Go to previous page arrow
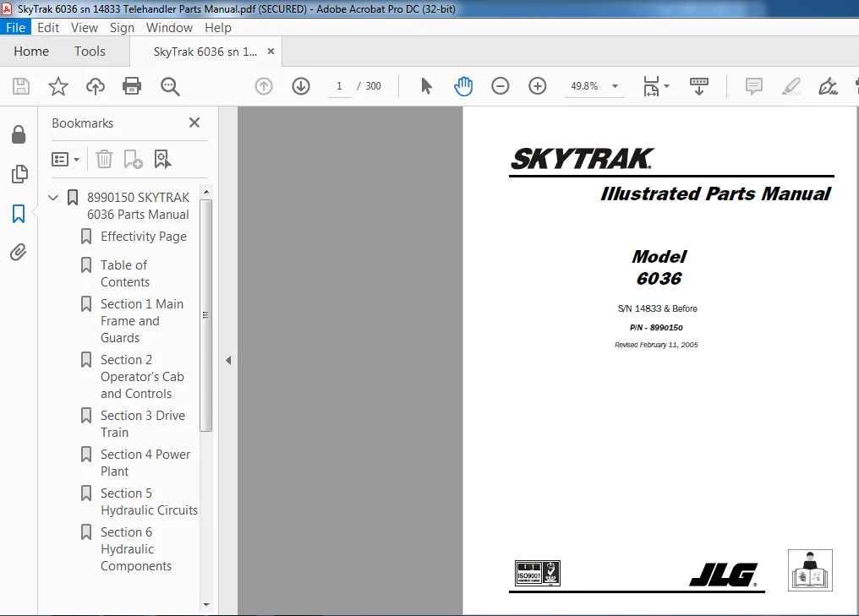Image resolution: width=859 pixels, height=616 pixels. [x=264, y=86]
